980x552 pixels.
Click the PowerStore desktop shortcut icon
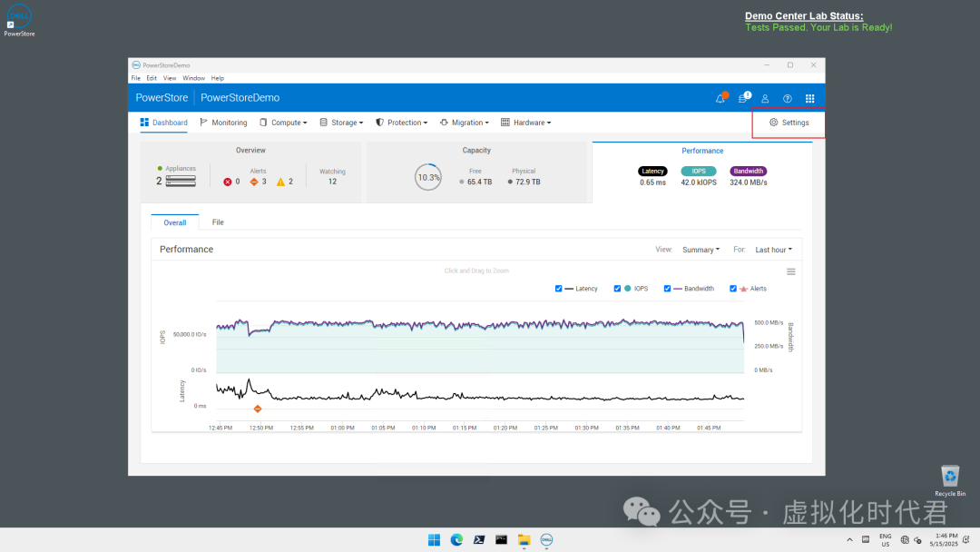click(x=19, y=21)
